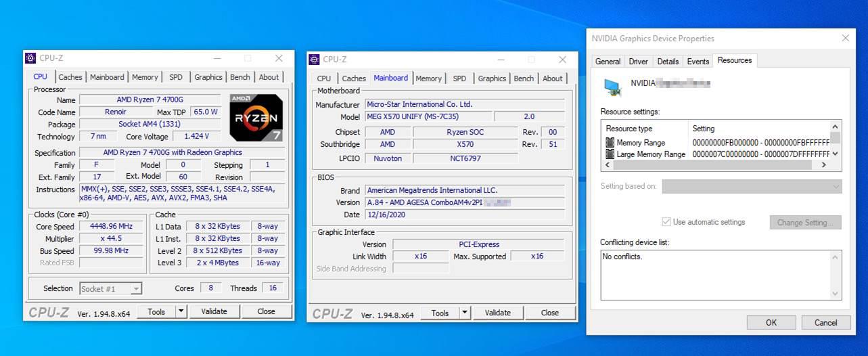The image size is (868, 356).
Task: Click CPU-Z icon in Mainboard window title bar
Action: 315,60
